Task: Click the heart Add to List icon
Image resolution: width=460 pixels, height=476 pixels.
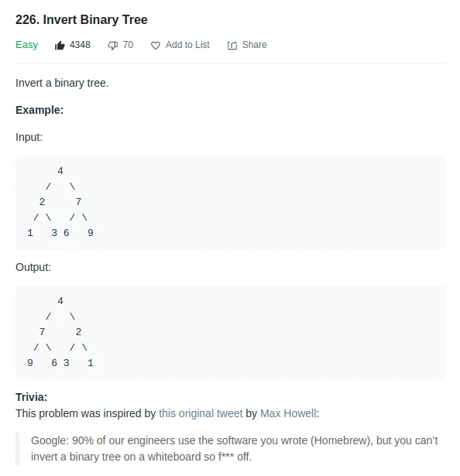Action: [x=156, y=46]
